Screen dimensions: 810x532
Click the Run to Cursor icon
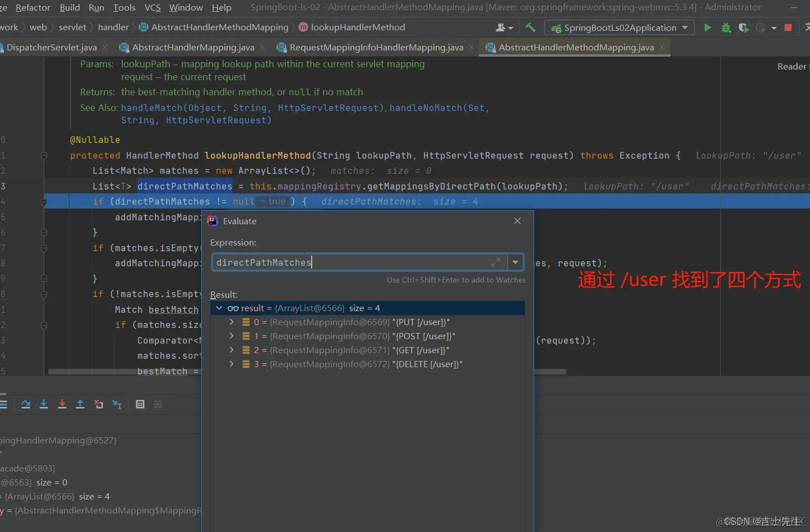[117, 404]
